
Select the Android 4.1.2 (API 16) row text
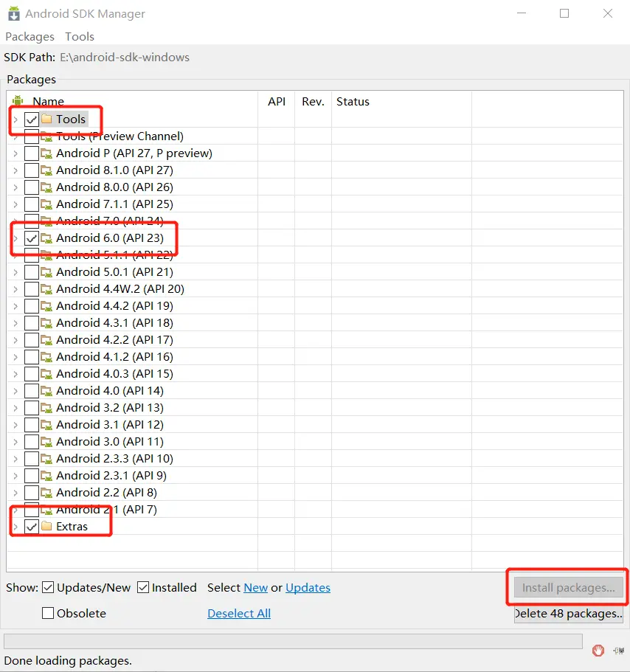pos(114,356)
